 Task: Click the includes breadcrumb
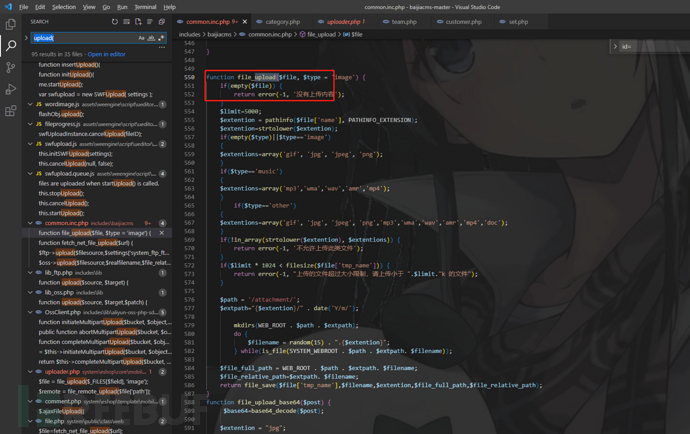click(x=189, y=34)
